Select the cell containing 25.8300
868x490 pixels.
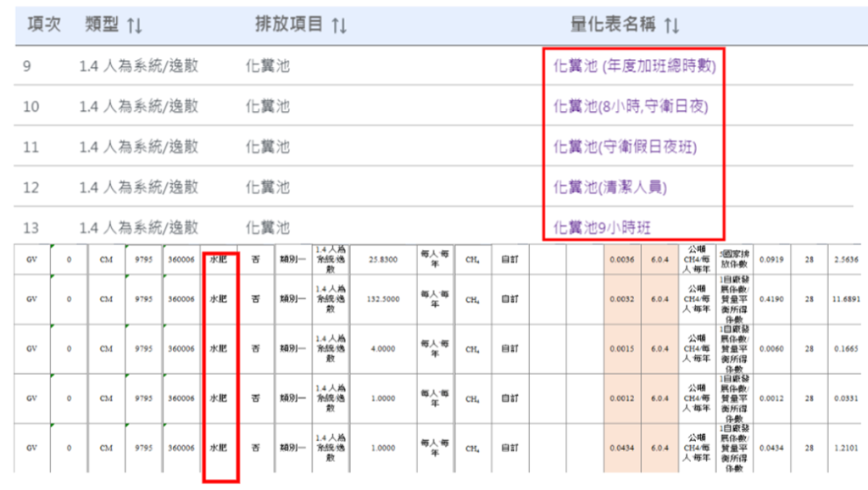coord(385,259)
